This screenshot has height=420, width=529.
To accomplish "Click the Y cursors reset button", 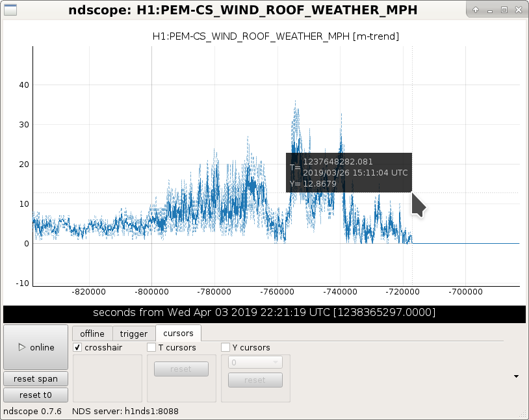I will point(255,380).
